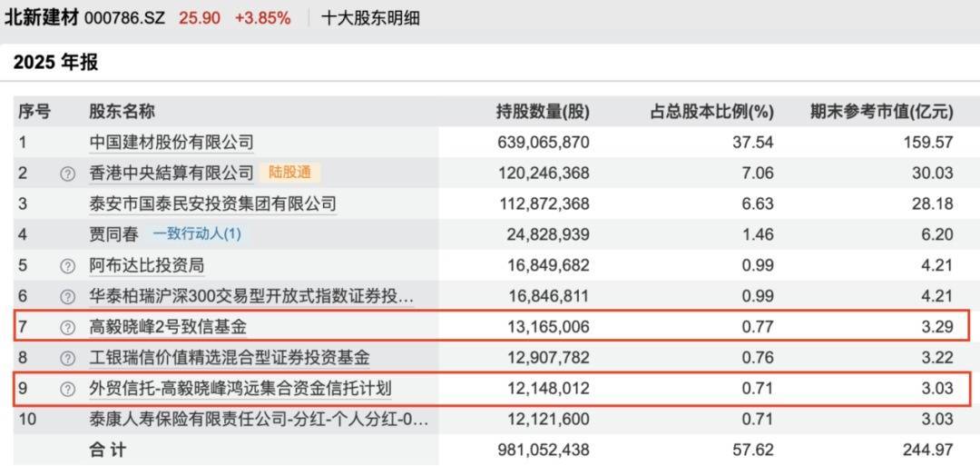Viewport: 980px width, 466px height.
Task: Click the 占总股本比例(%) column header
Action: [x=712, y=112]
